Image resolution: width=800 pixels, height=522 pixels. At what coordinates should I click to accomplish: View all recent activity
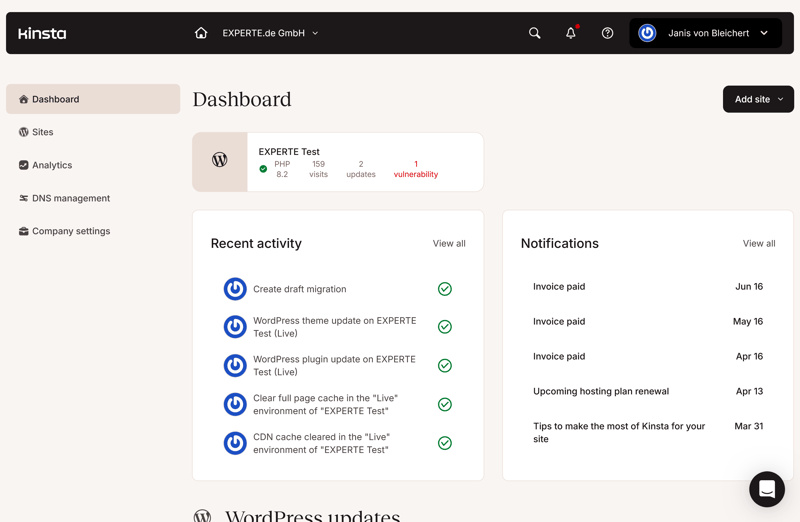click(x=449, y=243)
